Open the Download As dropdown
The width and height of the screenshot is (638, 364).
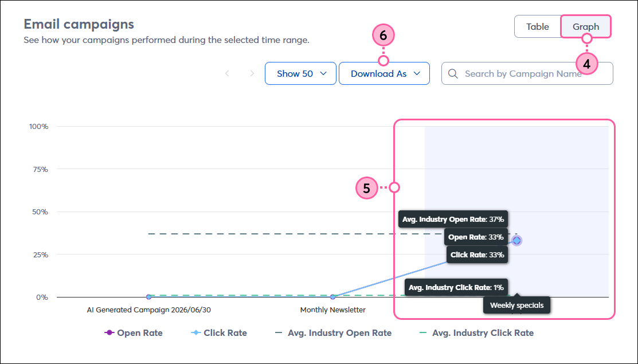(x=384, y=73)
